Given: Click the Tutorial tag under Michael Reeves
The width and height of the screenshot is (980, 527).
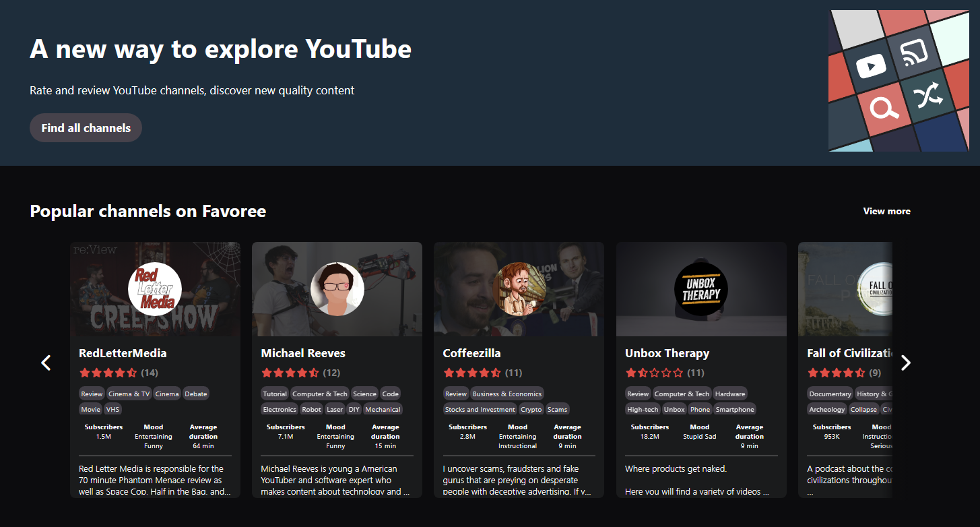Looking at the screenshot, I should [274, 393].
